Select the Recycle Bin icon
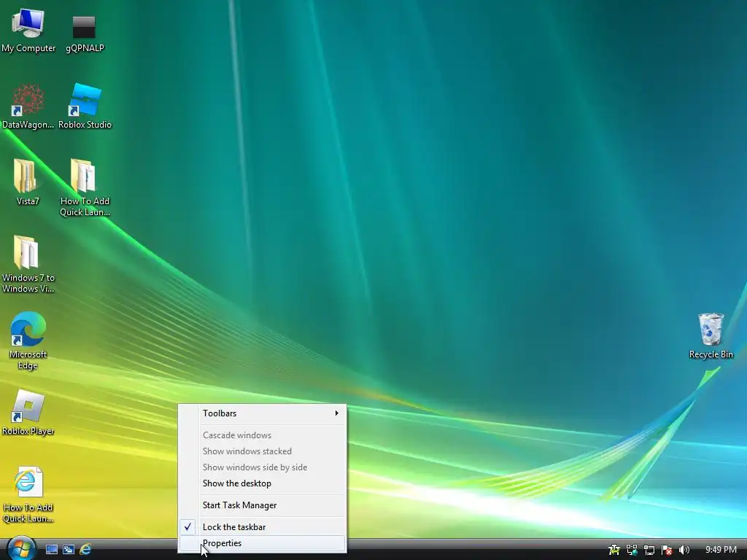This screenshot has width=747, height=560. pos(711,336)
